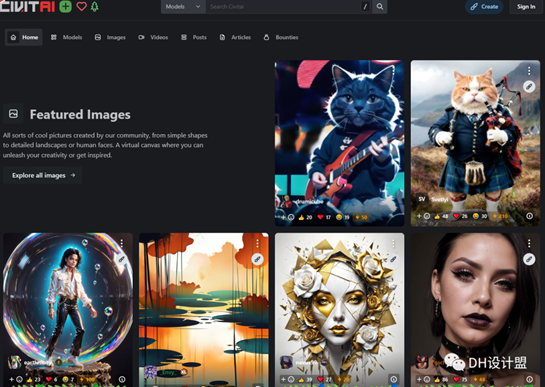
Task: Click the Create button
Action: 484,7
